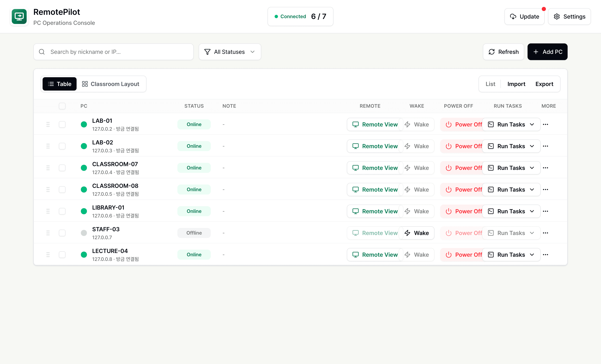Click the gray status dot for STAFF-03

[x=84, y=233]
